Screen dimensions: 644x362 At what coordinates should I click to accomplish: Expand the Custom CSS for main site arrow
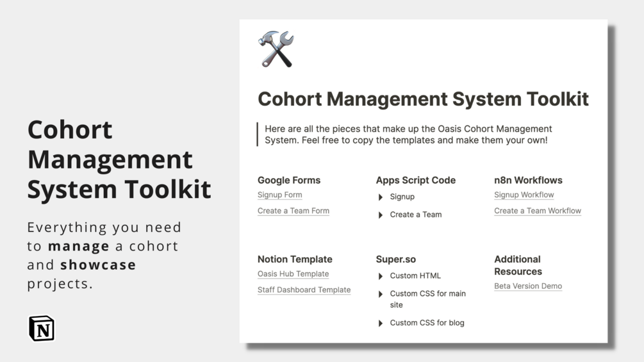381,294
